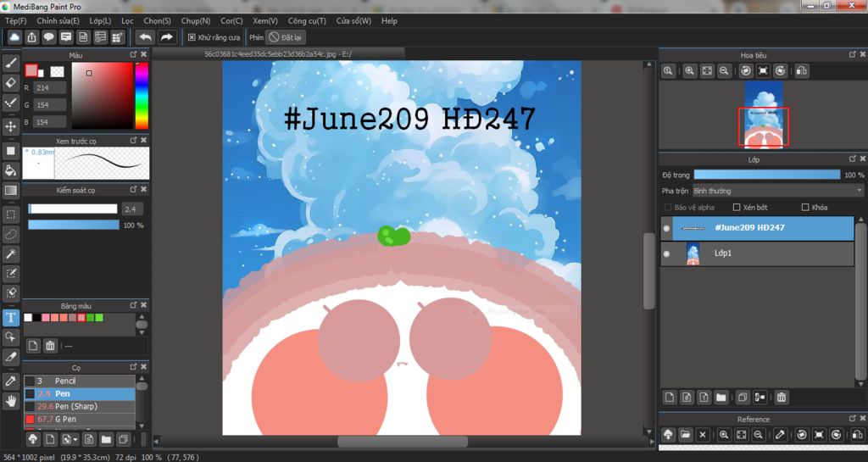Image resolution: width=868 pixels, height=462 pixels.
Task: Pop out the Lớp layer panel
Action: 853,159
